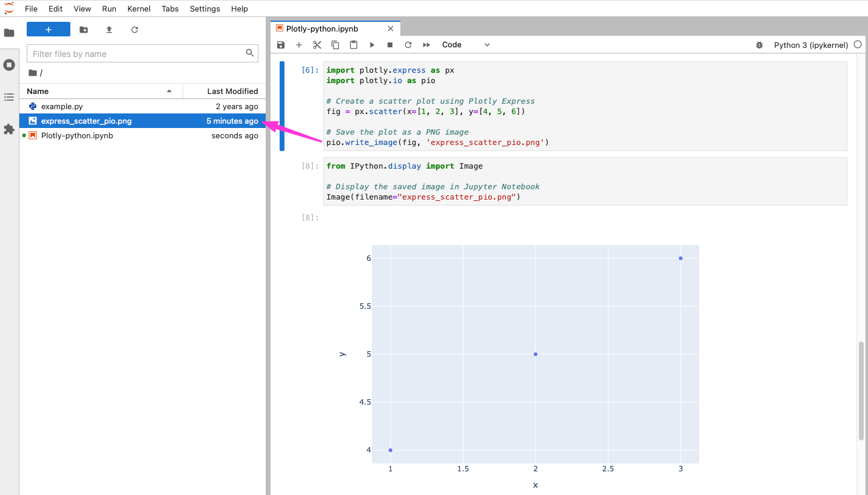
Task: Upload files with the upload icon
Action: pos(109,30)
